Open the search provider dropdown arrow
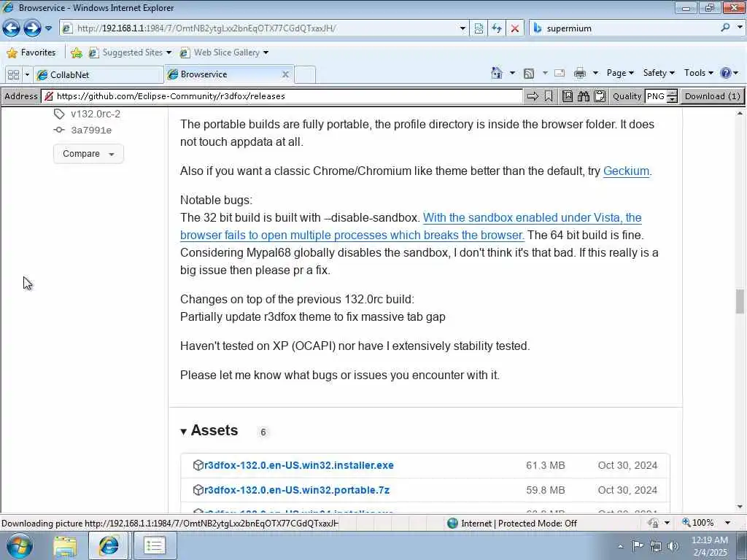Image resolution: width=747 pixels, height=560 pixels. [740, 28]
